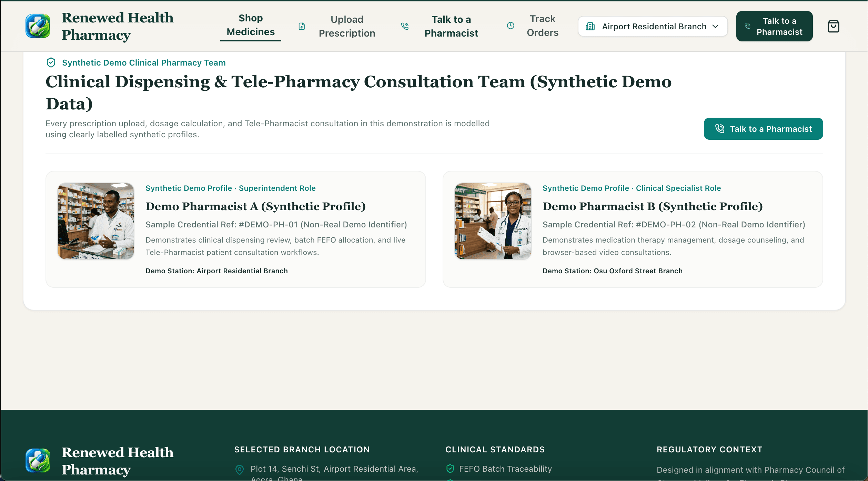
Task: Click the Demo Pharmacist B (Synthetic Profile) heading
Action: coord(653,206)
